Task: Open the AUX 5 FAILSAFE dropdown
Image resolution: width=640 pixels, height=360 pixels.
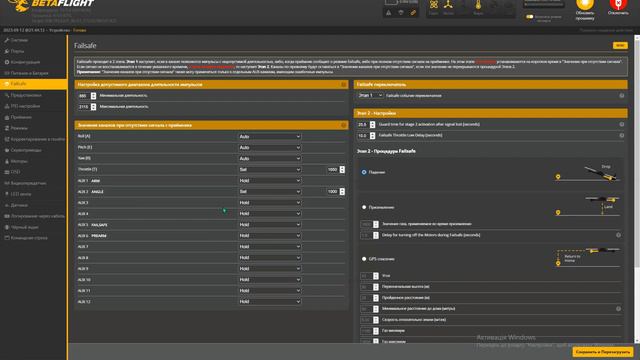Action: (x=270, y=224)
